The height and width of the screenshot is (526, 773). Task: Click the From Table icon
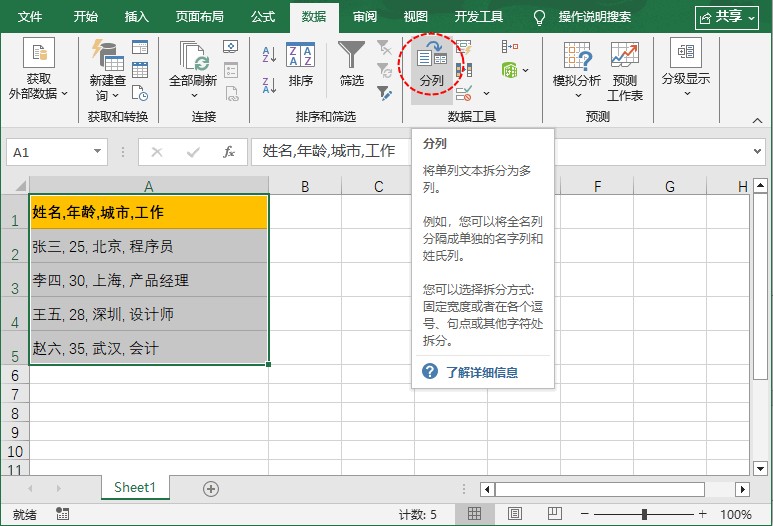pos(140,70)
